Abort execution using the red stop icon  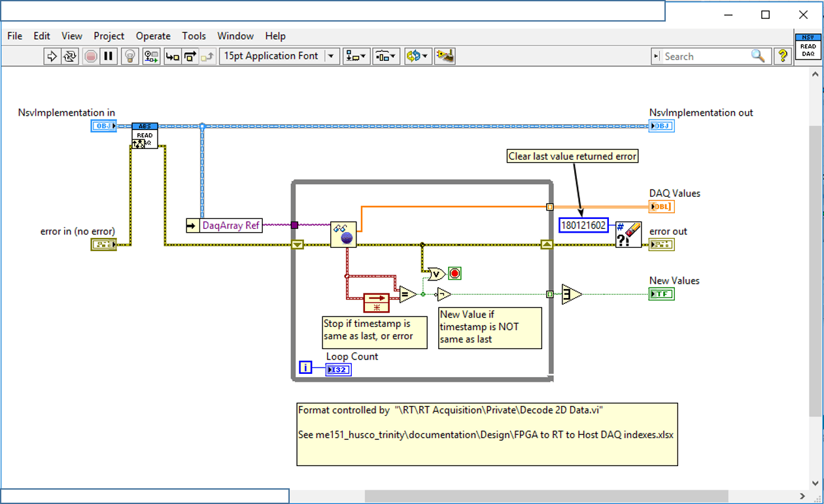pyautogui.click(x=90, y=56)
